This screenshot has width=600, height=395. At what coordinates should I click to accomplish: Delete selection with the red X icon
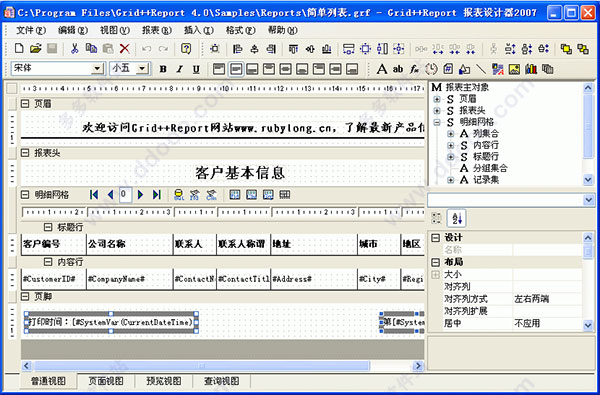point(125,49)
